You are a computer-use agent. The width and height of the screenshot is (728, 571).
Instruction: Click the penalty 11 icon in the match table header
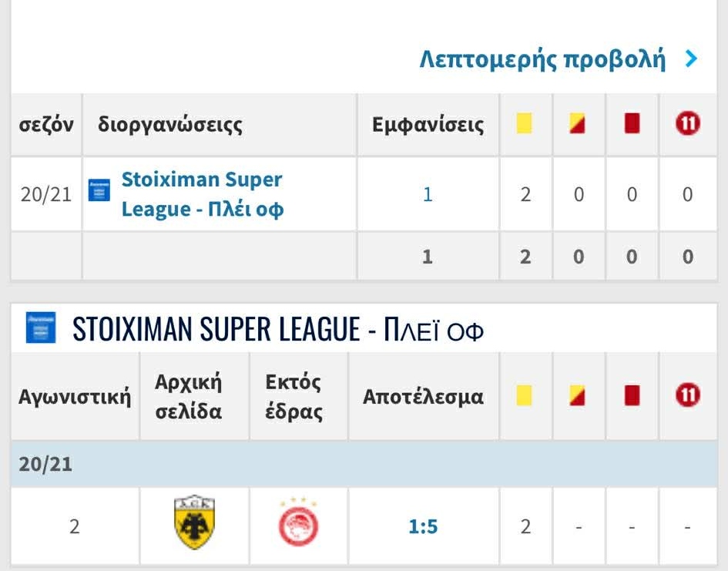tap(687, 396)
